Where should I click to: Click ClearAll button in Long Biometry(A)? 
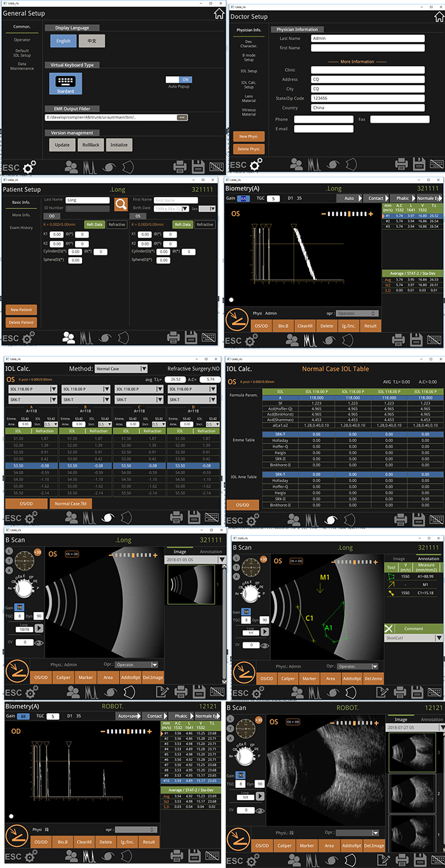pos(305,326)
